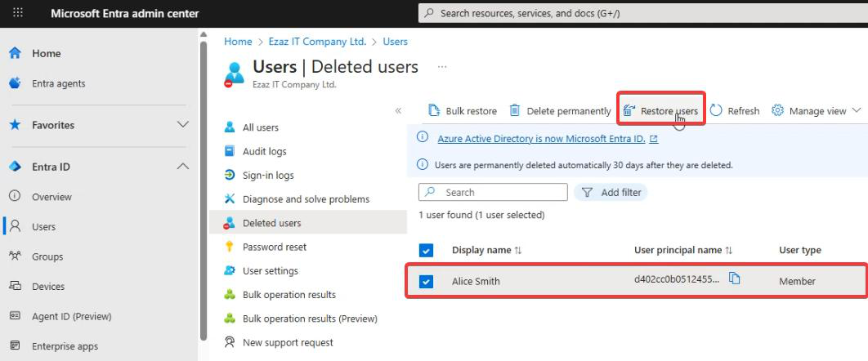Click the Home icon in sidebar
The height and width of the screenshot is (361, 868).
tap(15, 54)
